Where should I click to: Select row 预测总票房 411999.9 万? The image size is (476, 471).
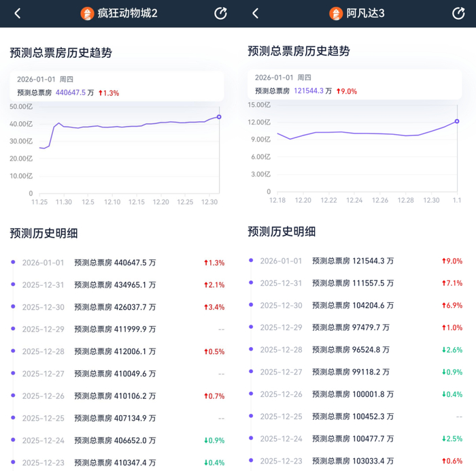click(118, 329)
